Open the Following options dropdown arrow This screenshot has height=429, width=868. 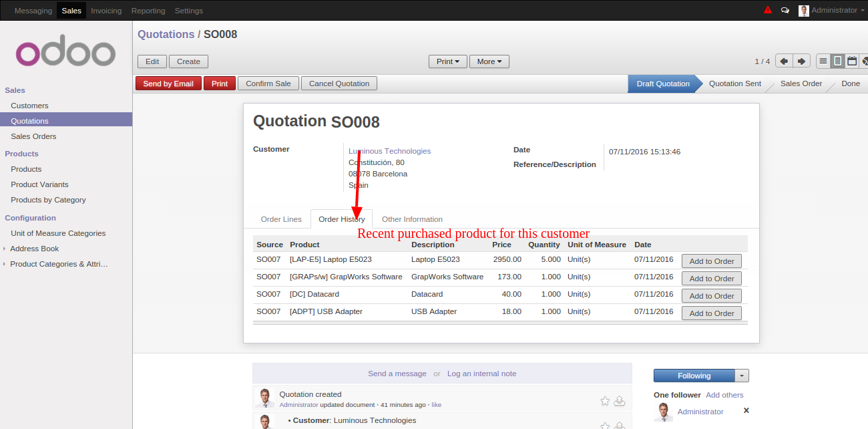coord(742,376)
